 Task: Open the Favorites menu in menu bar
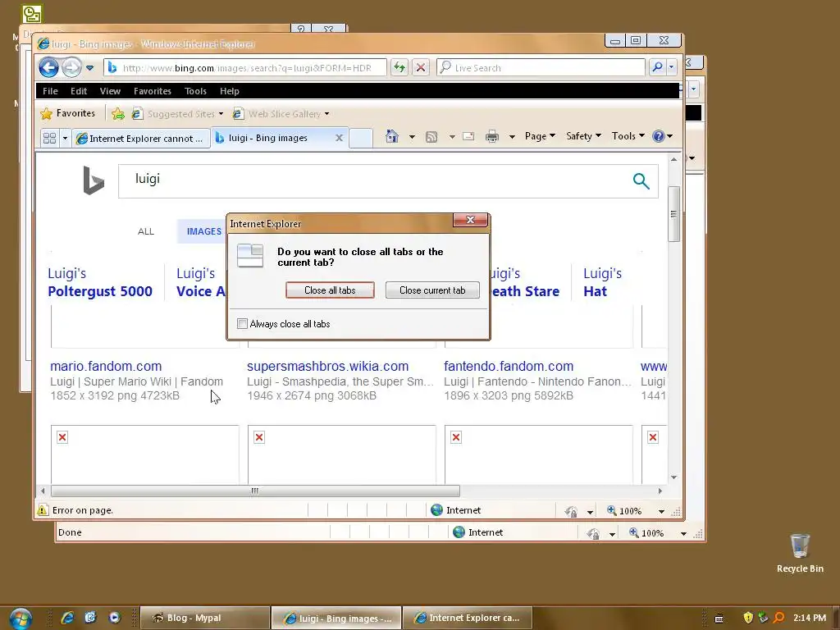[x=152, y=91]
